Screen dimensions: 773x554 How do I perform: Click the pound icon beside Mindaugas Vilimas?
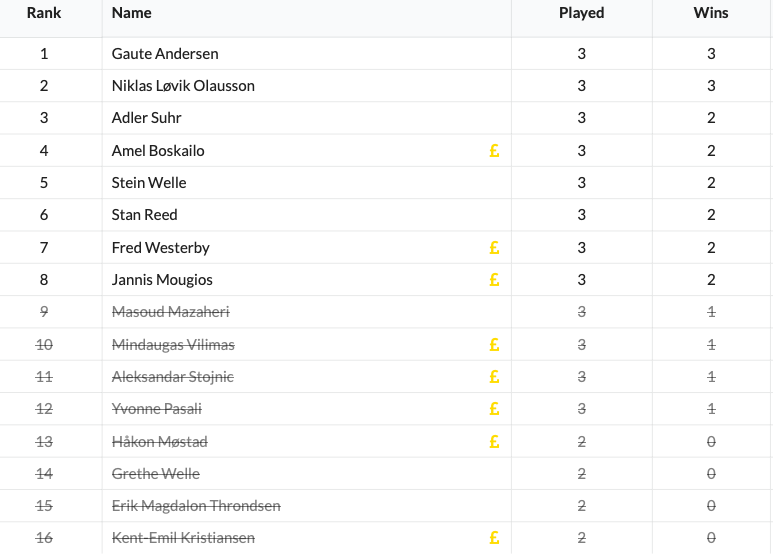point(494,345)
